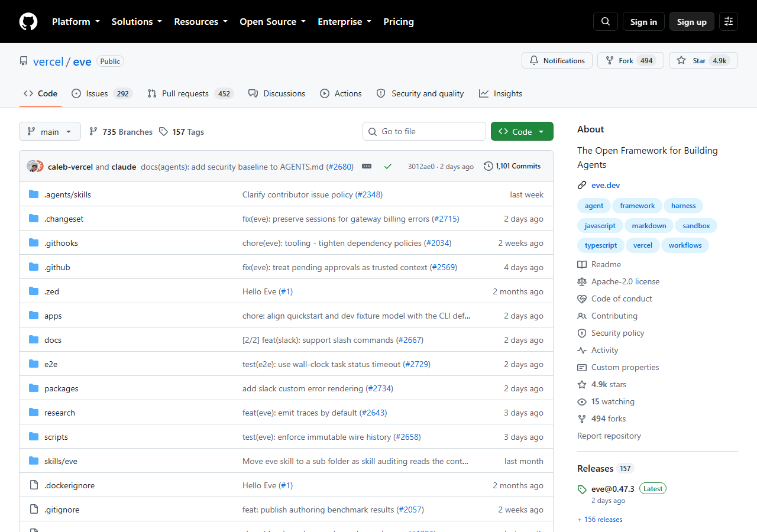757x532 pixels.
Task: Click the people icon beside Contributing
Action: coord(582,316)
